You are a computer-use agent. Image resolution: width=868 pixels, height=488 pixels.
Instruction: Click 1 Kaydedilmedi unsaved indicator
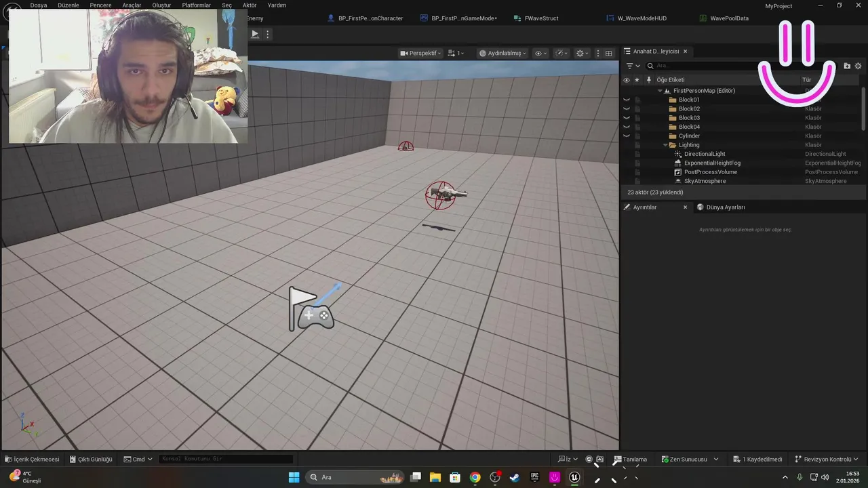757,460
